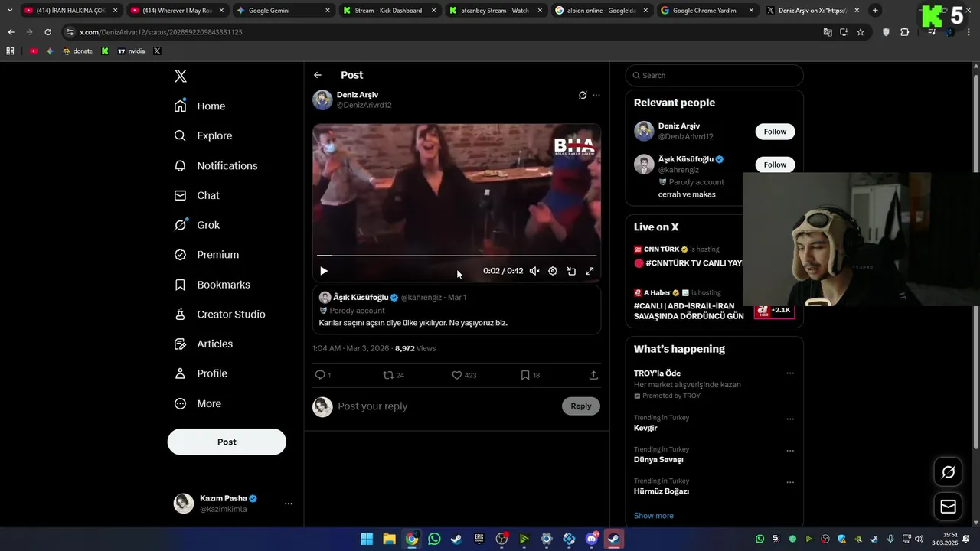Click 'Show more' under What's happening
980x551 pixels.
pos(654,516)
